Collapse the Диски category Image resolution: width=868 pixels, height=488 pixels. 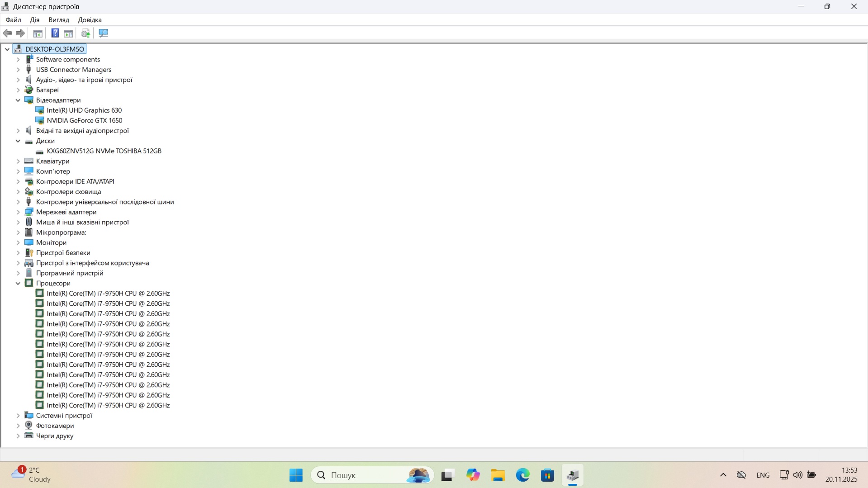tap(18, 141)
